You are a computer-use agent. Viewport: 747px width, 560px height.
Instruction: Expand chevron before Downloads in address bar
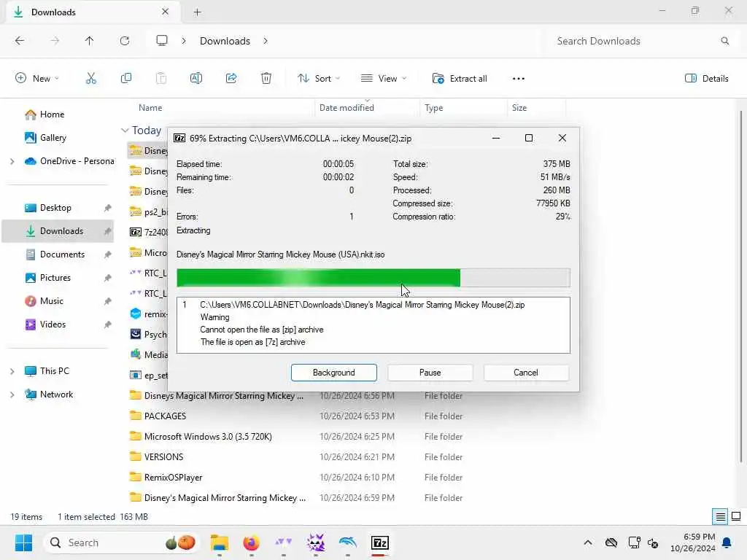pyautogui.click(x=183, y=41)
